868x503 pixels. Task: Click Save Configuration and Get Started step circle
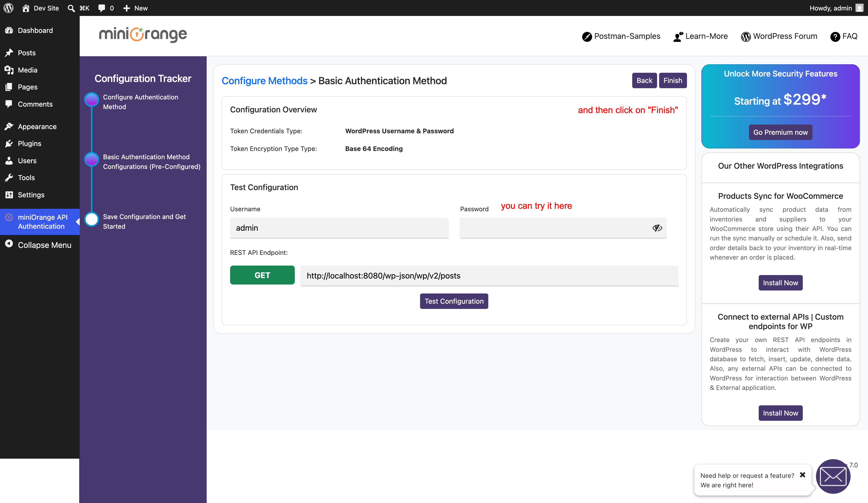point(92,219)
